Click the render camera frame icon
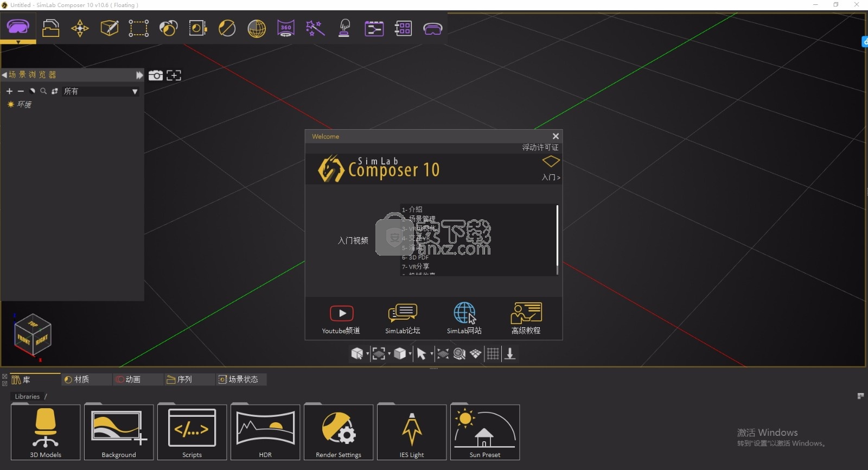 point(197,28)
